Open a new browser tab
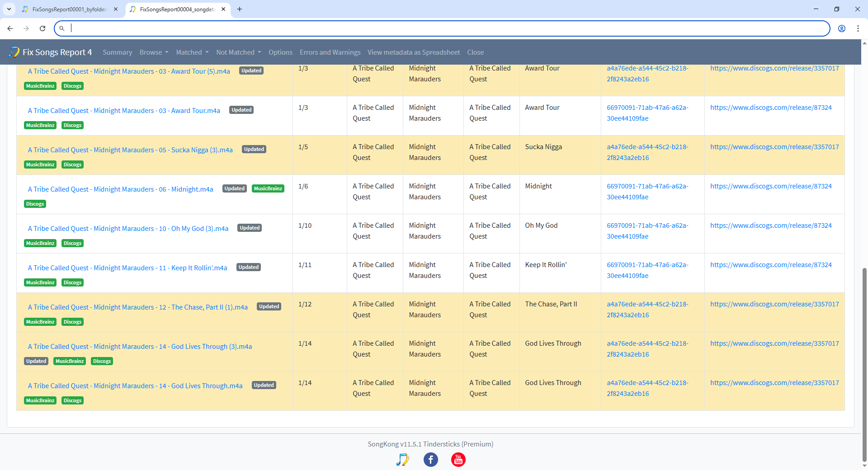Screen dimensions: 868x470 [240, 9]
